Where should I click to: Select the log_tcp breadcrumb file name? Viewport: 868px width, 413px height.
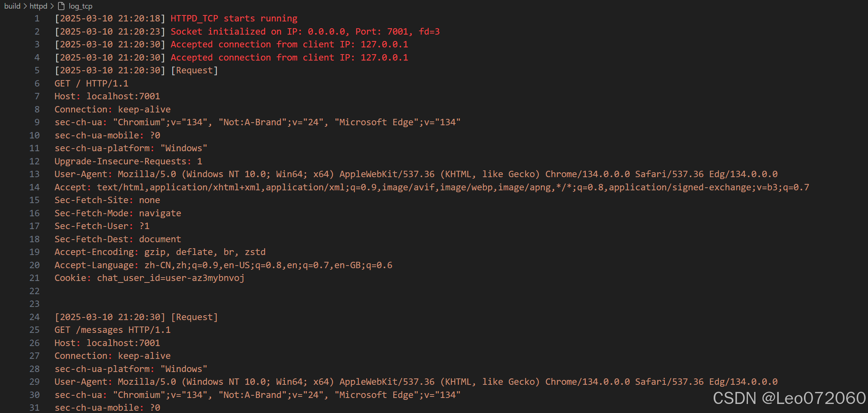(x=81, y=6)
